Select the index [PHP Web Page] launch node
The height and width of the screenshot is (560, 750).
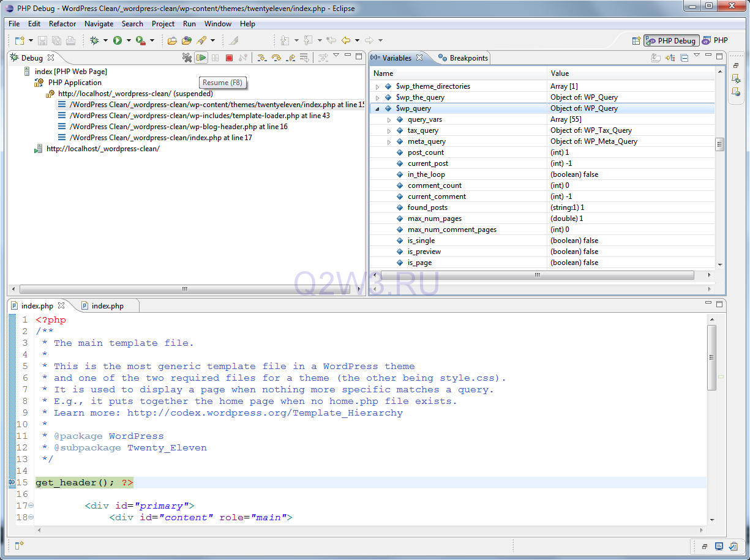65,72
